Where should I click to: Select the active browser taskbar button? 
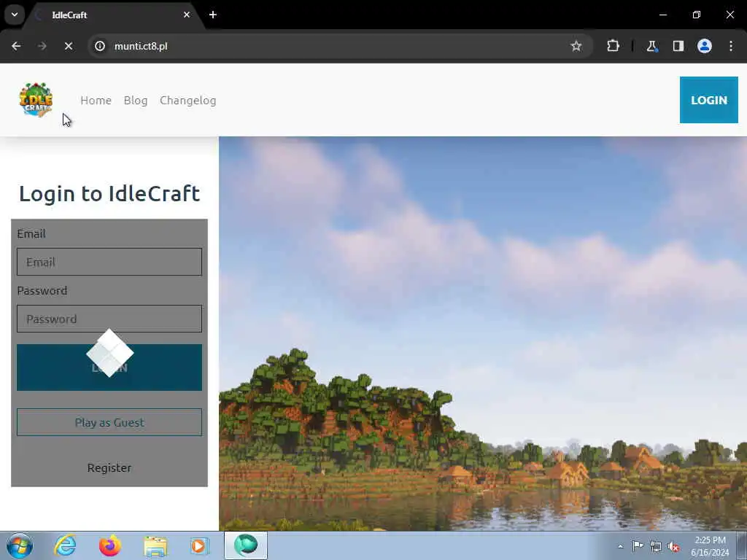(x=246, y=545)
